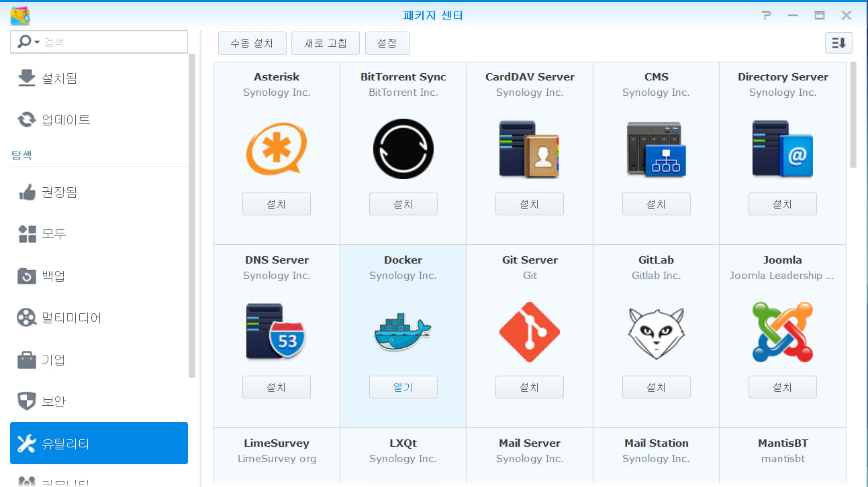The height and width of the screenshot is (487, 868).
Task: Click the DNS Server package icon
Action: point(277,331)
